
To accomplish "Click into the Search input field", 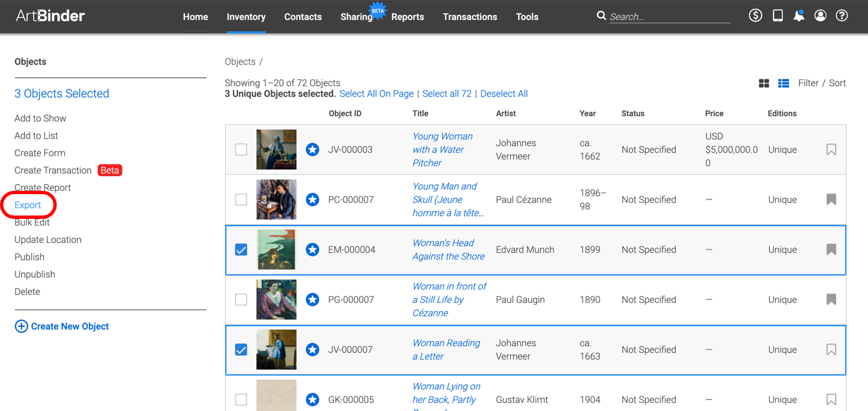I will coord(670,17).
